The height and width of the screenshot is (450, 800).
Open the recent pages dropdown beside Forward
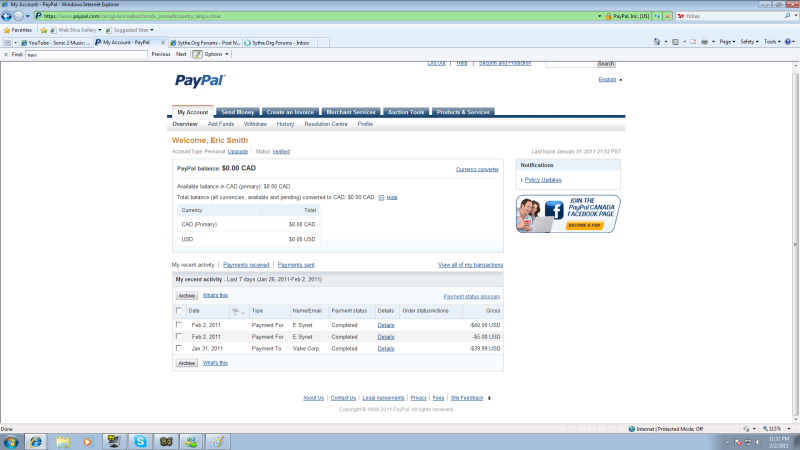tap(28, 16)
